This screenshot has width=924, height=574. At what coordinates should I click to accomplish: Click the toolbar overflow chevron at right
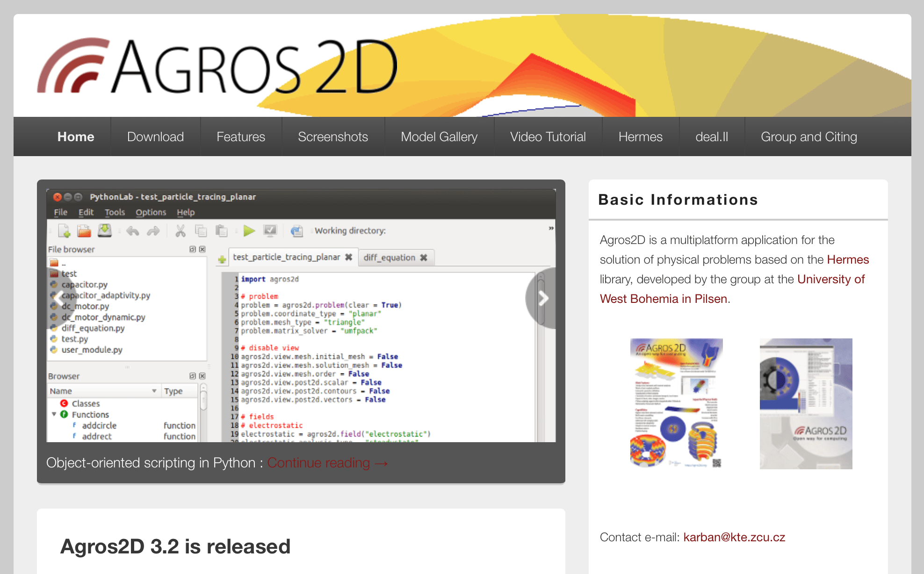[551, 228]
